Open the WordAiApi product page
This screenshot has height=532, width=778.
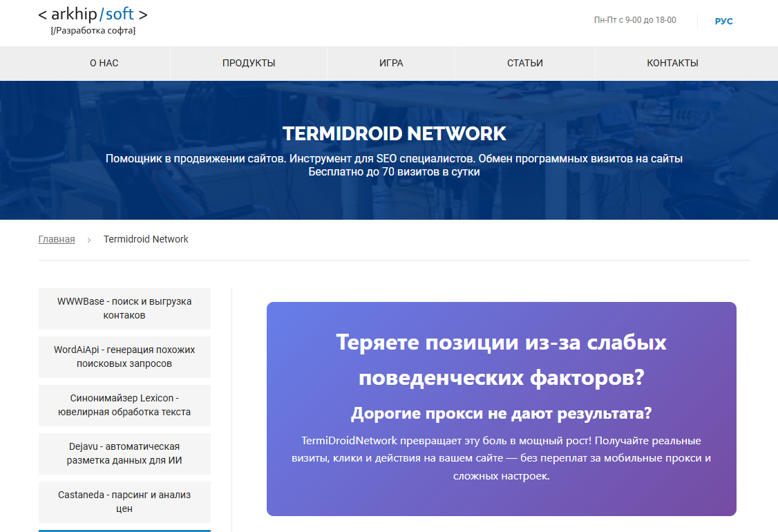click(124, 357)
